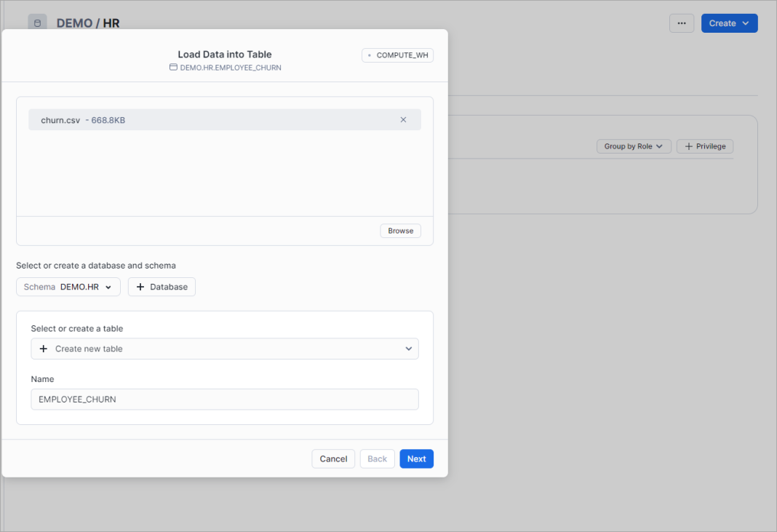Open the Schema DEMO.HR dropdown

(68, 287)
